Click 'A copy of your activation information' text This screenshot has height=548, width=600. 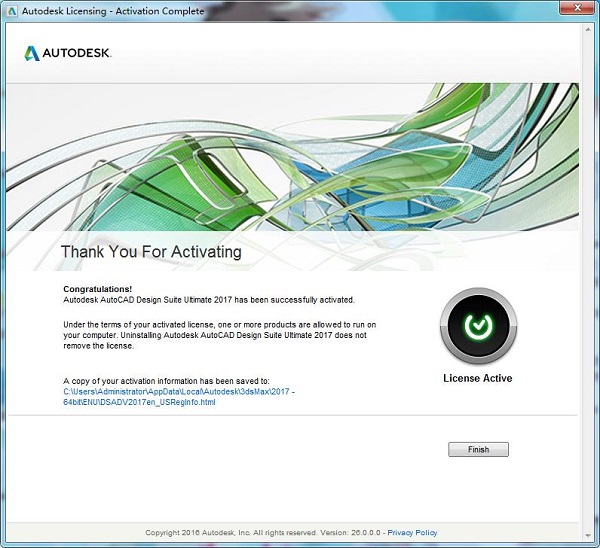click(165, 382)
